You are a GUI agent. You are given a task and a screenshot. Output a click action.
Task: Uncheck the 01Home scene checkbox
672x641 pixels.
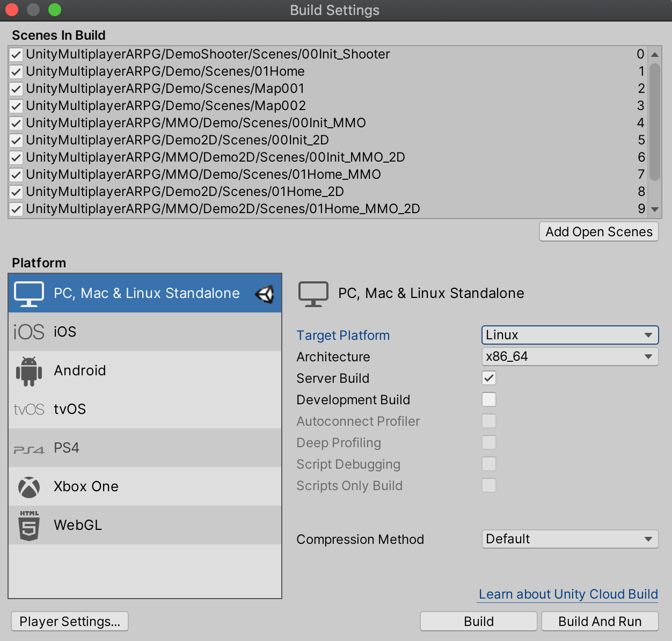click(16, 71)
